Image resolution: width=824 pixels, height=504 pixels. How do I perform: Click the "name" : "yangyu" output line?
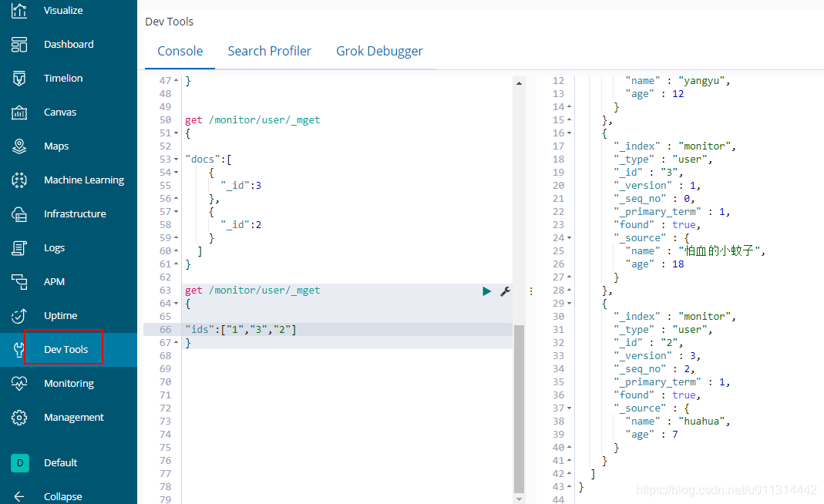(x=678, y=81)
